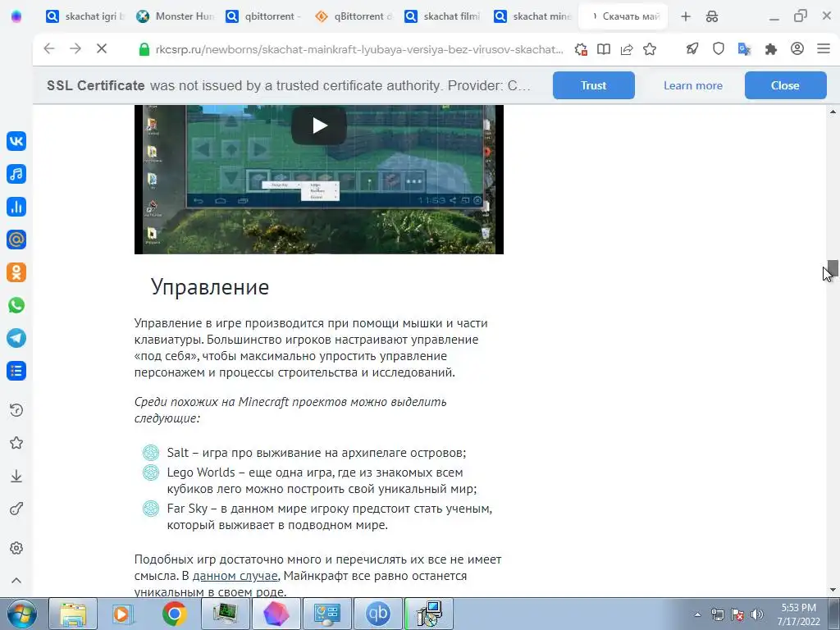Open browsing history in the sidebar
Image resolution: width=840 pixels, height=630 pixels.
pyautogui.click(x=16, y=410)
